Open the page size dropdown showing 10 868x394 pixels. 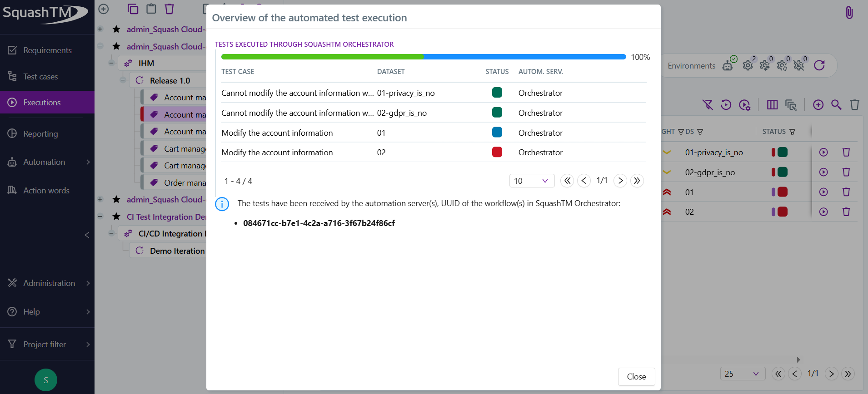pyautogui.click(x=532, y=181)
